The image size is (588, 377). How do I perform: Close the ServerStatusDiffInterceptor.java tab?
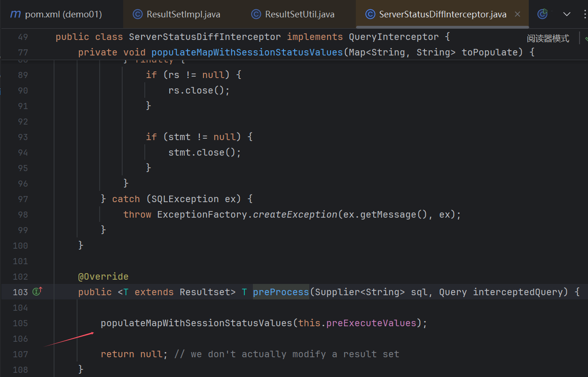pyautogui.click(x=517, y=14)
